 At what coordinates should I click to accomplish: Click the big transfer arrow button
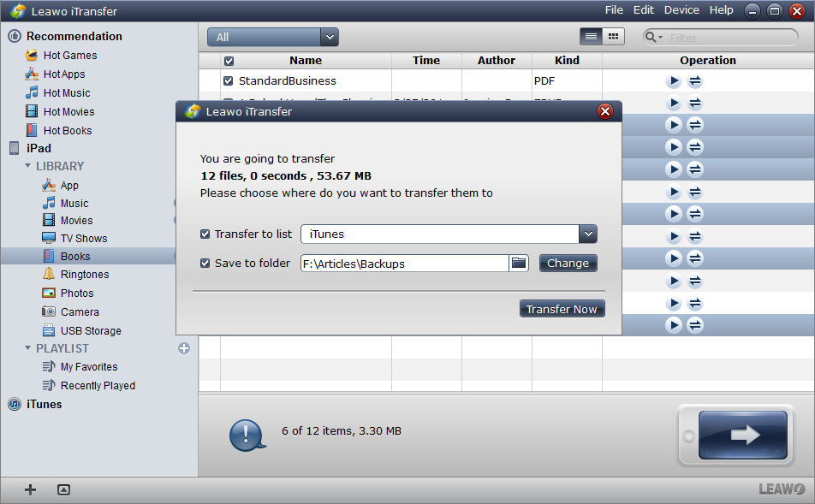tap(743, 435)
